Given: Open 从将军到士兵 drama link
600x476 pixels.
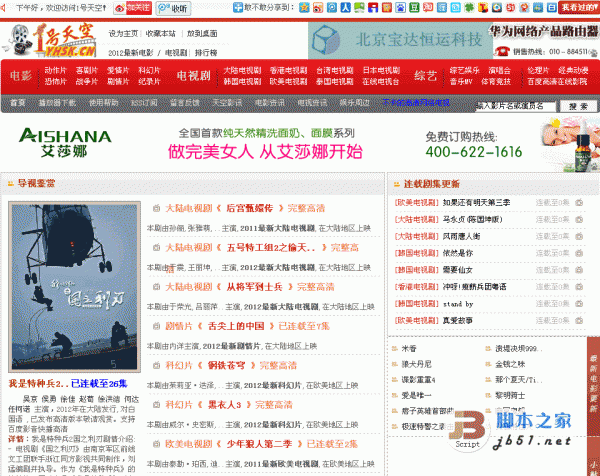Looking at the screenshot, I should pos(254,287).
